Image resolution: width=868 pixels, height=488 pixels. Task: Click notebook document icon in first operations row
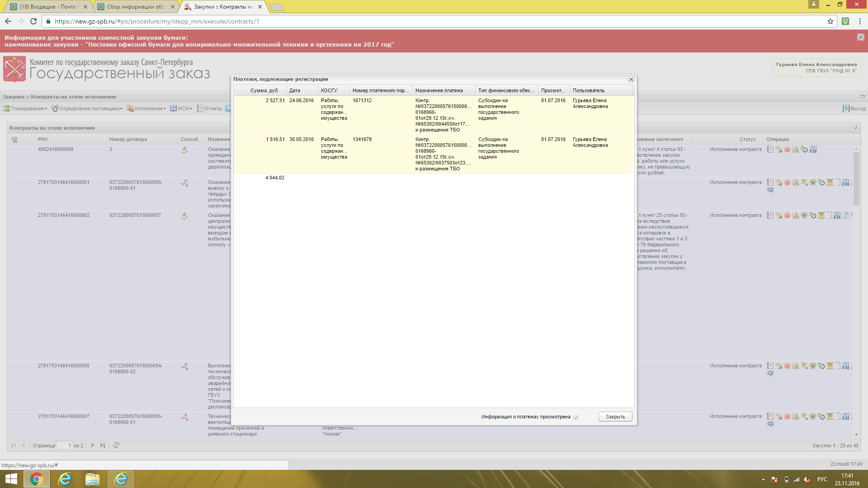(770, 150)
